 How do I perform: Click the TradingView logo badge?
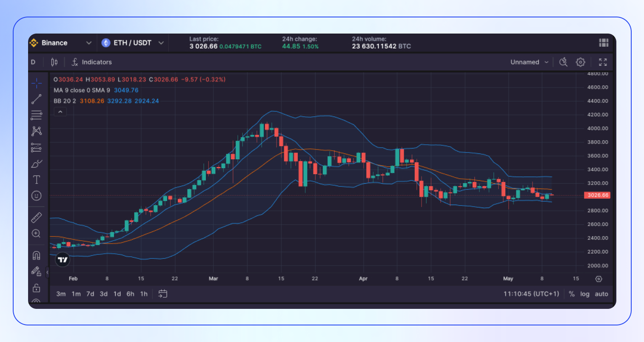[63, 260]
